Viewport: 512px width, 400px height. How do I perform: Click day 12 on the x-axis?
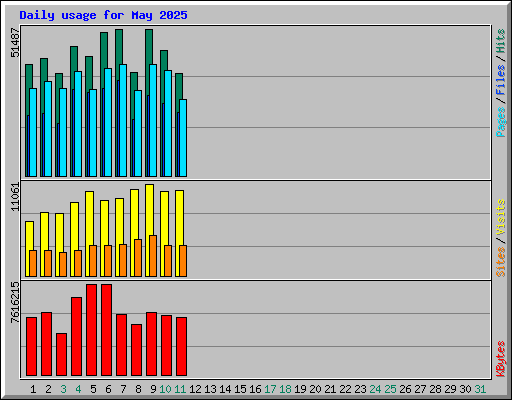point(195,389)
